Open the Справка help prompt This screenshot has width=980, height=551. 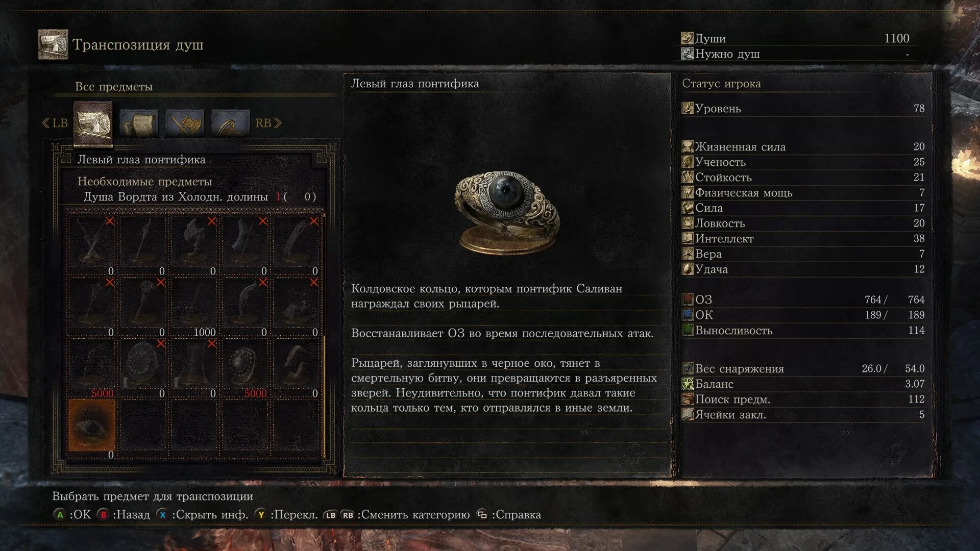pyautogui.click(x=508, y=515)
